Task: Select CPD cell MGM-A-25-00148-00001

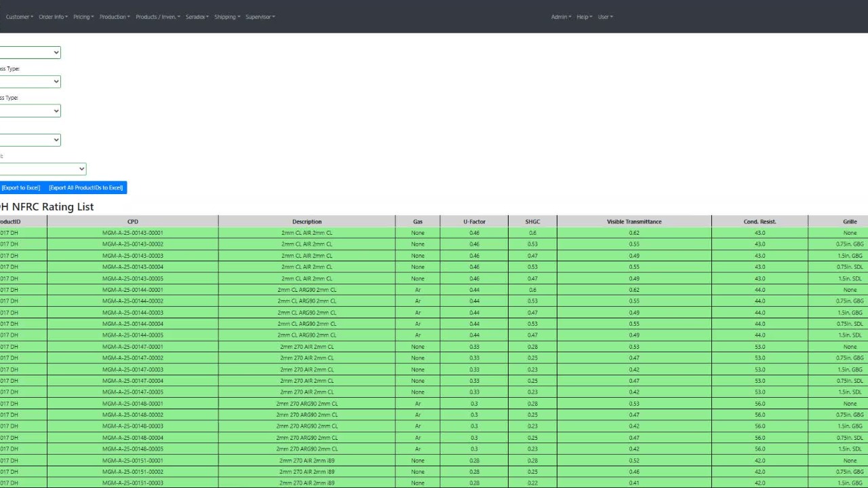Action: coord(133,404)
